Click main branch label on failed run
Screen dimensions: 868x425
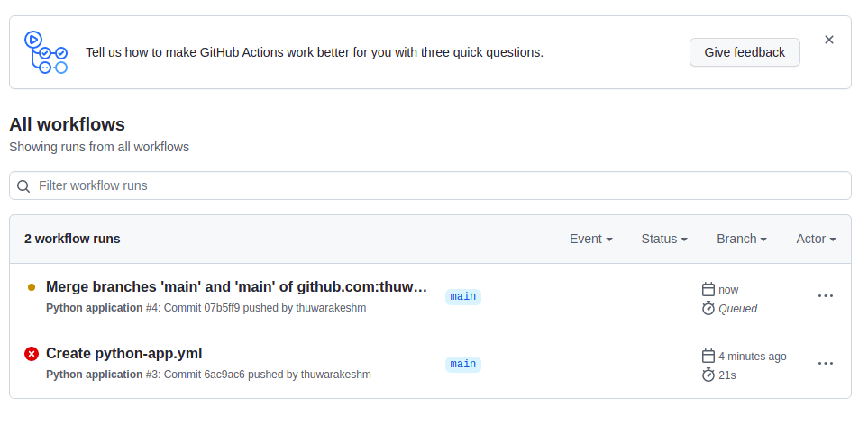point(463,364)
